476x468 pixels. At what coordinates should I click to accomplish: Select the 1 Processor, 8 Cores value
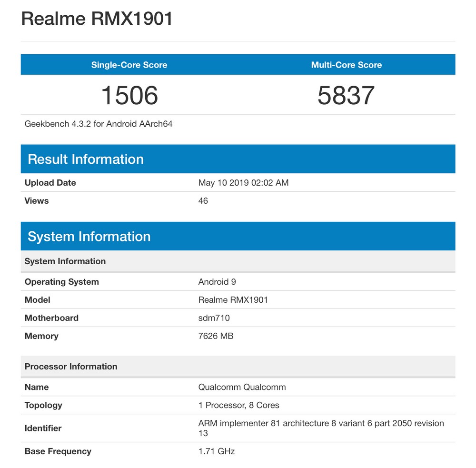point(238,406)
